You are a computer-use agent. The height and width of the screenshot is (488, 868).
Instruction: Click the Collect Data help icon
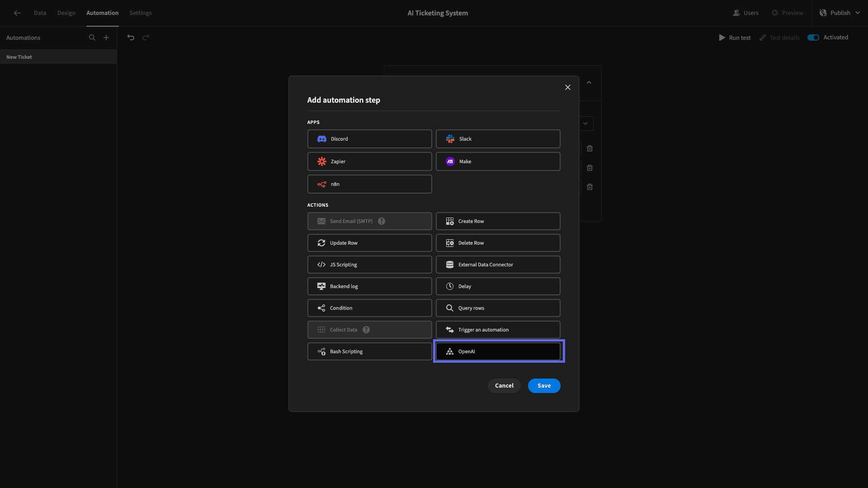(x=366, y=330)
